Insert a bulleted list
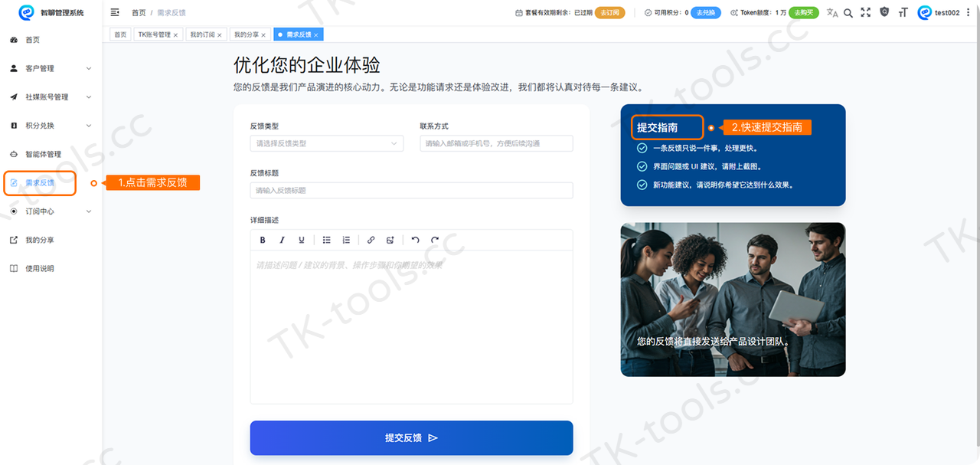The width and height of the screenshot is (980, 465). [x=326, y=240]
